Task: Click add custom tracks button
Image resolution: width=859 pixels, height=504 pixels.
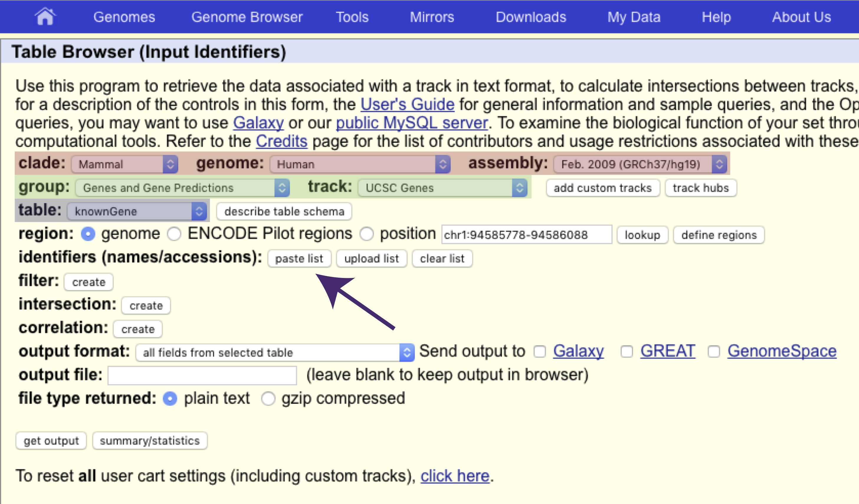Action: coord(603,188)
